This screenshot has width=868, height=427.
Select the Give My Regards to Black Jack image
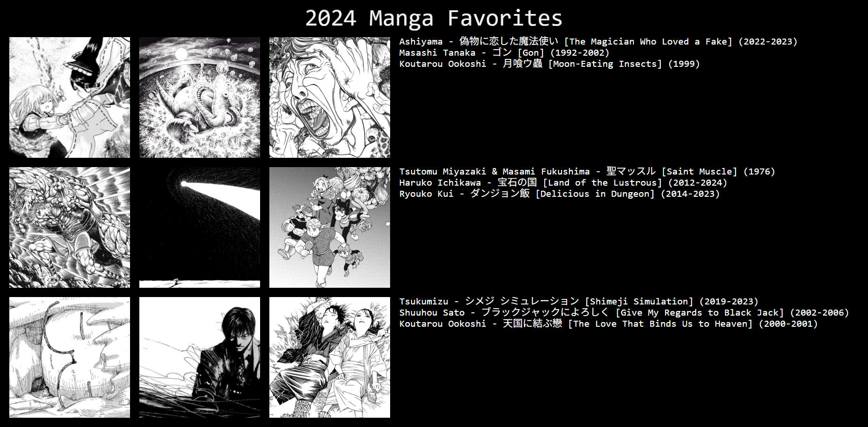(x=200, y=357)
